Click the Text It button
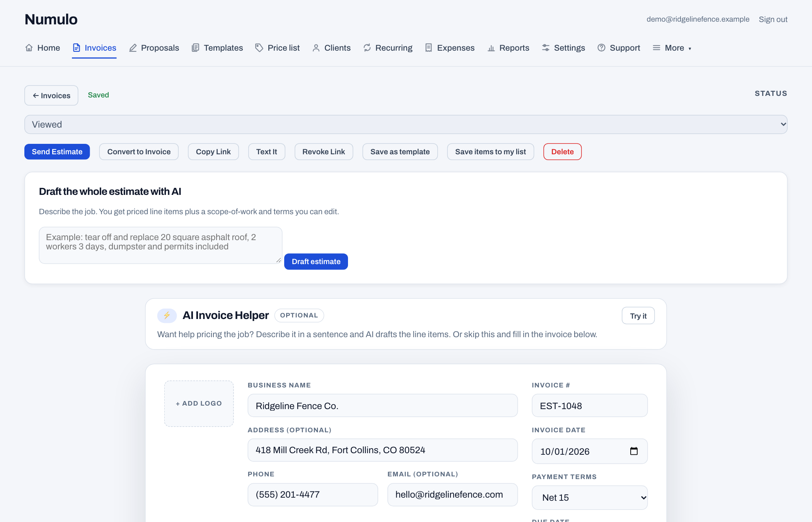 [x=267, y=152]
